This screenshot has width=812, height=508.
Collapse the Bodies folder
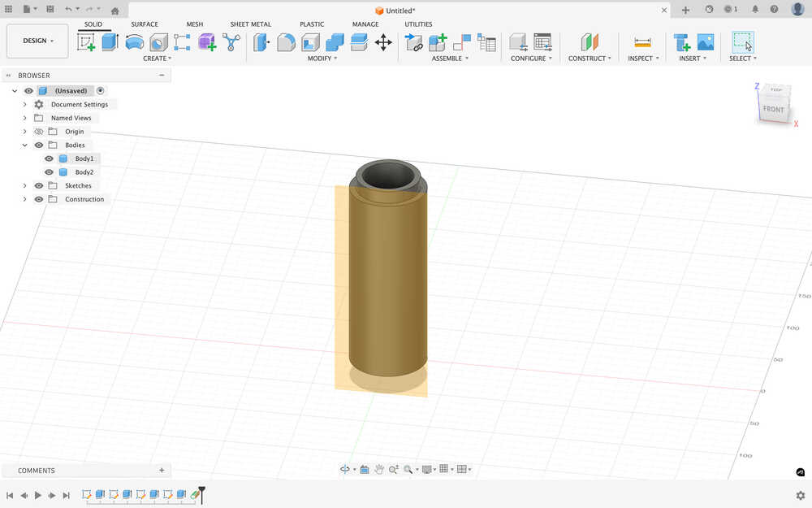click(24, 145)
